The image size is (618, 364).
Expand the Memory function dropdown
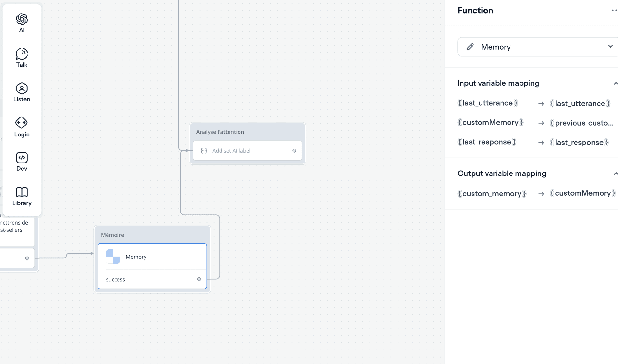point(610,47)
